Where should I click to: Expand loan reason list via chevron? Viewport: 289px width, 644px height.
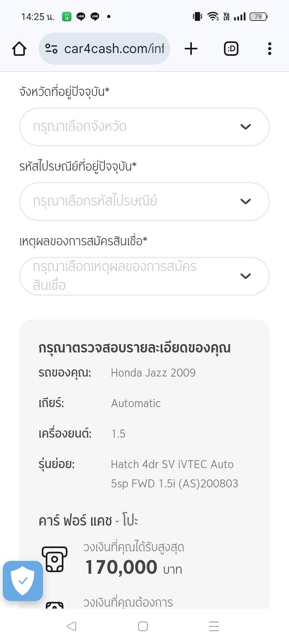coord(245,276)
